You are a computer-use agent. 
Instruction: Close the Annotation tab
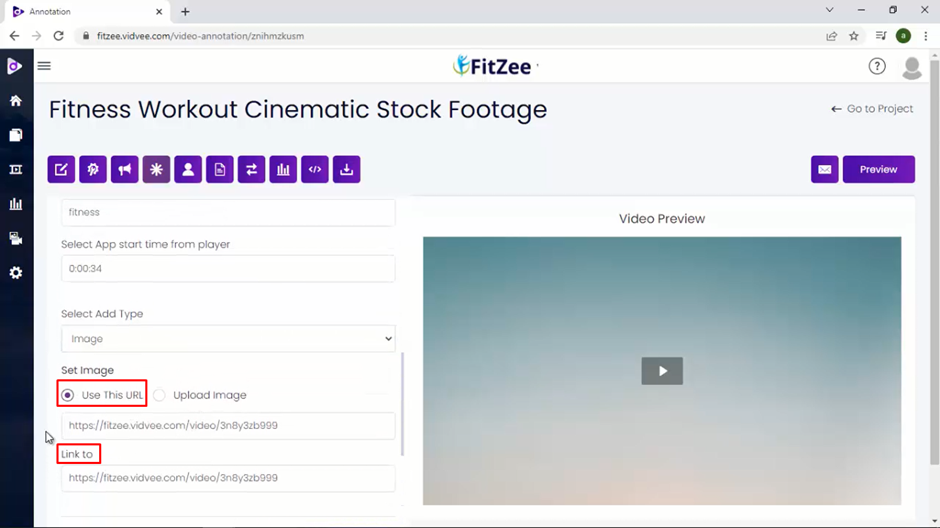click(159, 11)
